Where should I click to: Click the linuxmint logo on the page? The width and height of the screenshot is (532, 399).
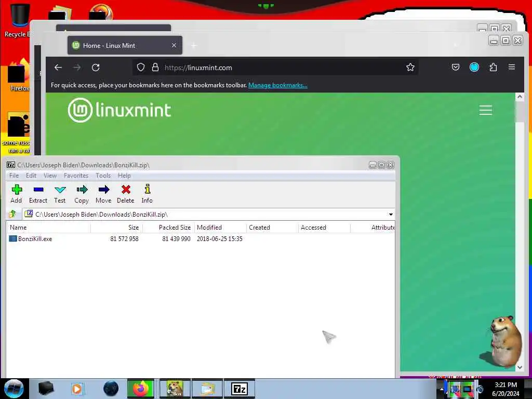(119, 110)
